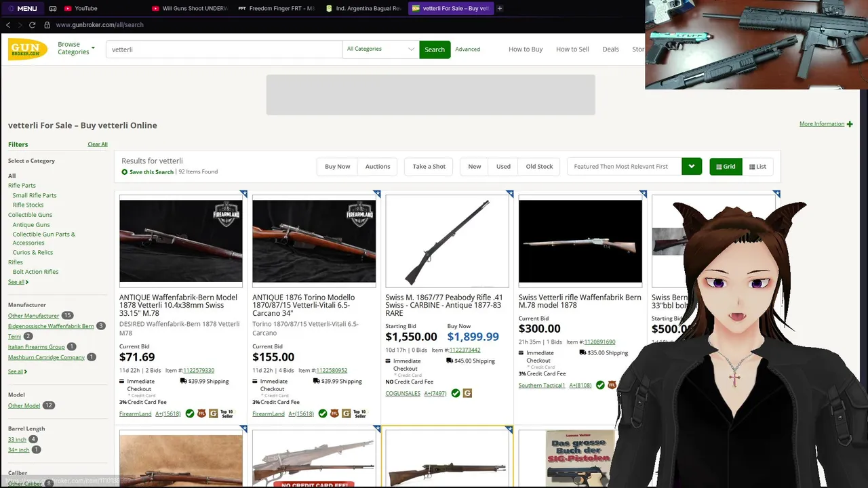Click the $1,899.99 Buy Now price
Image resolution: width=868 pixels, height=488 pixels.
click(473, 337)
